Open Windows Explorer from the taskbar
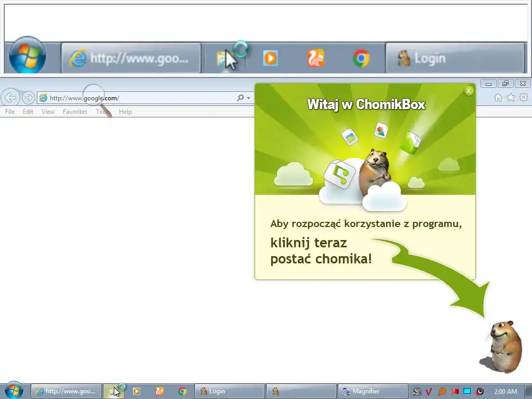Viewport: 532px width, 399px height. coord(114,391)
